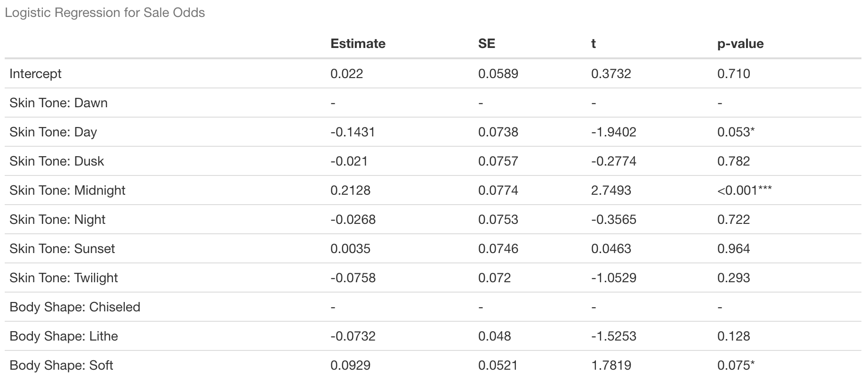Select the Intercept row label

[35, 74]
